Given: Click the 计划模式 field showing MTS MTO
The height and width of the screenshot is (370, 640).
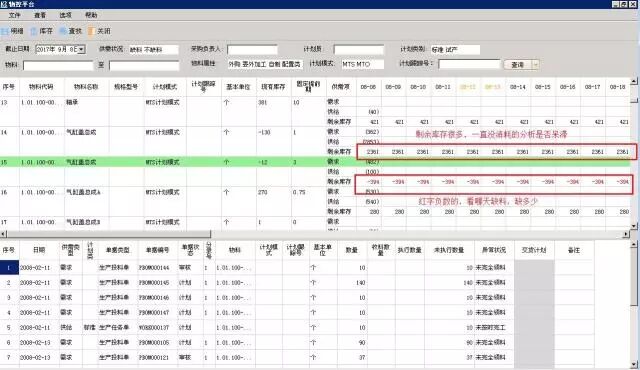Looking at the screenshot, I should click(362, 64).
